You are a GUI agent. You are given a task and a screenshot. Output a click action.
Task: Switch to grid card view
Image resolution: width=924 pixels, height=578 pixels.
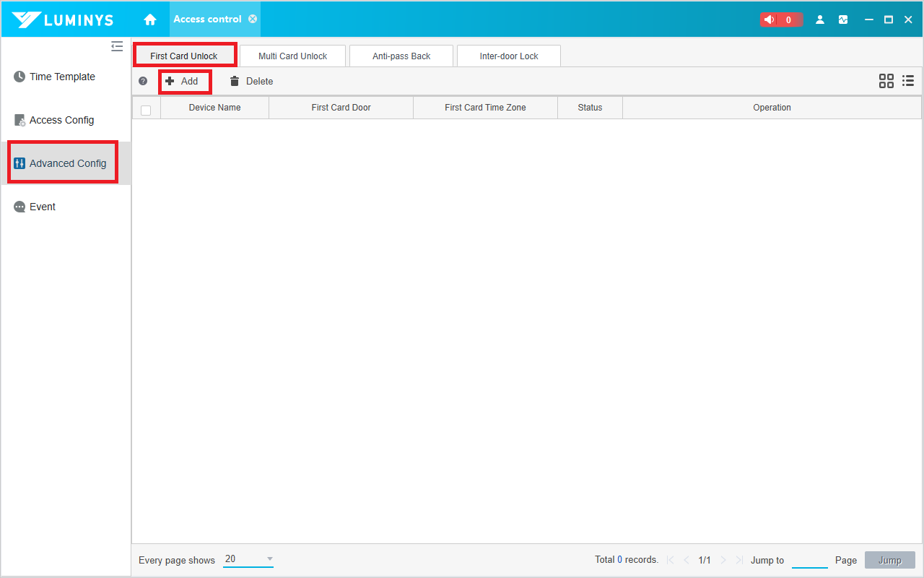[886, 81]
